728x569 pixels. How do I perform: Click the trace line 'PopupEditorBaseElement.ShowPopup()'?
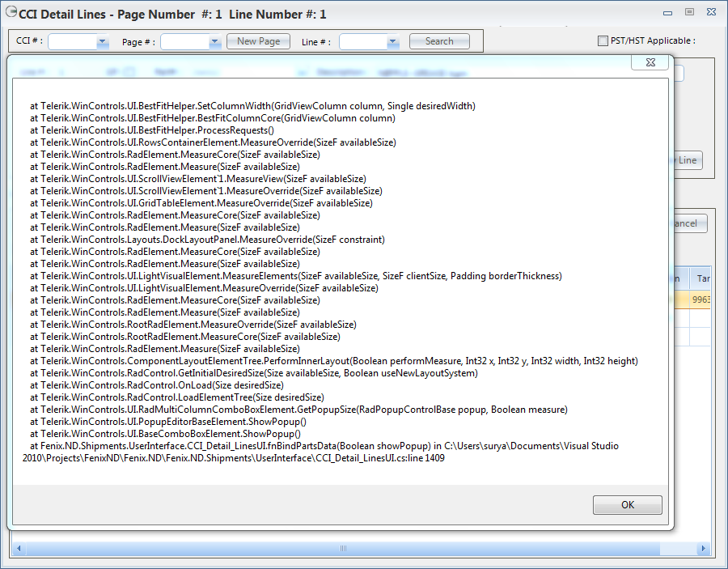coord(168,422)
